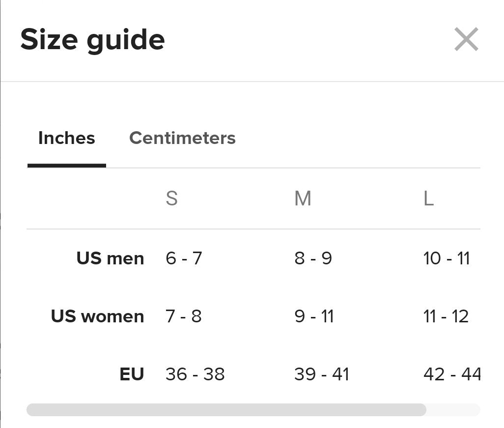Screen dimensions: 504x428
Task: Click the 9 - 11 US women cell
Action: tap(314, 316)
